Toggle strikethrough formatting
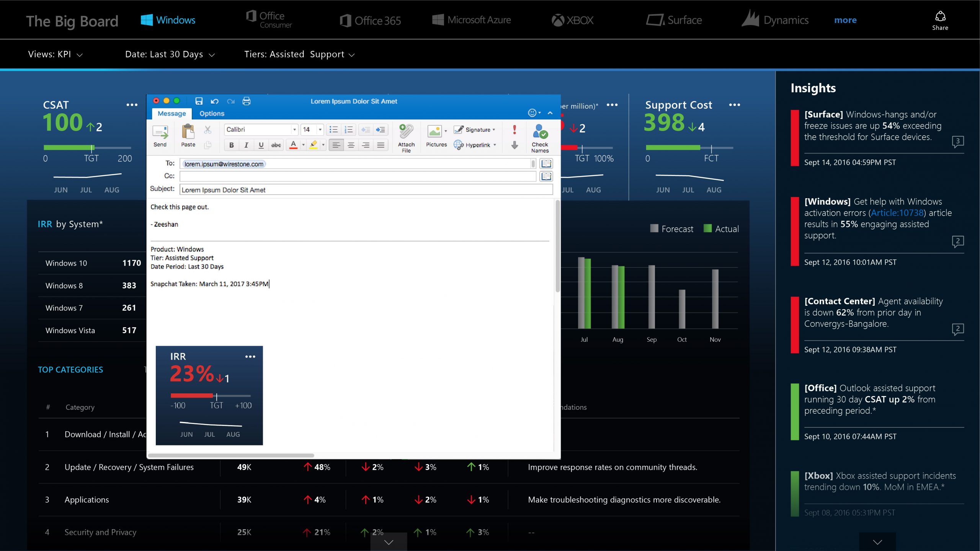This screenshot has height=551, width=980. click(276, 145)
